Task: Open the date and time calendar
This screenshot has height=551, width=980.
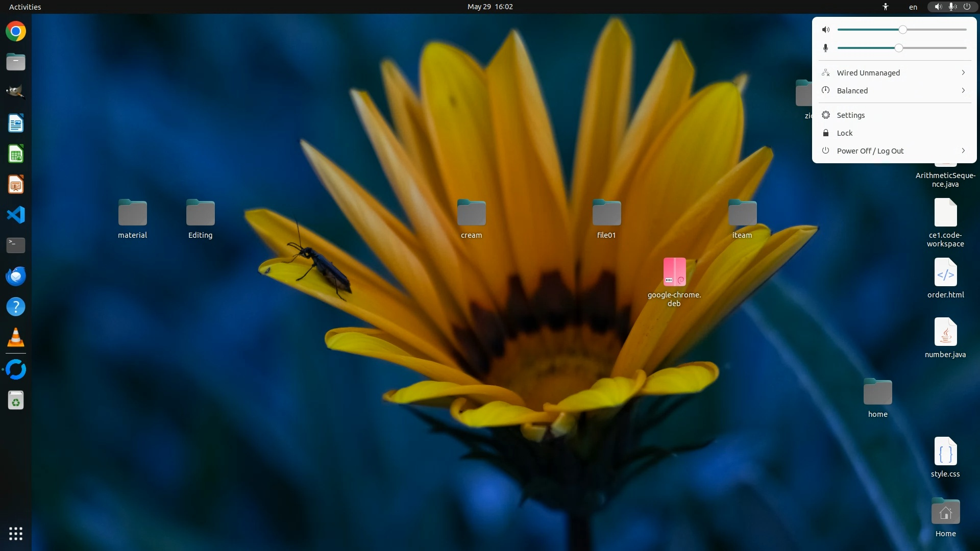Action: click(489, 7)
